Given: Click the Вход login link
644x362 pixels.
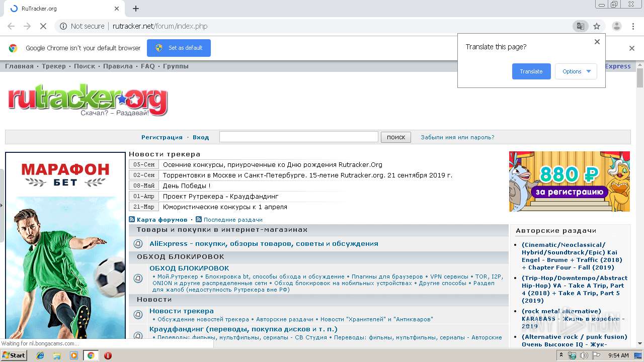Looking at the screenshot, I should [x=201, y=137].
